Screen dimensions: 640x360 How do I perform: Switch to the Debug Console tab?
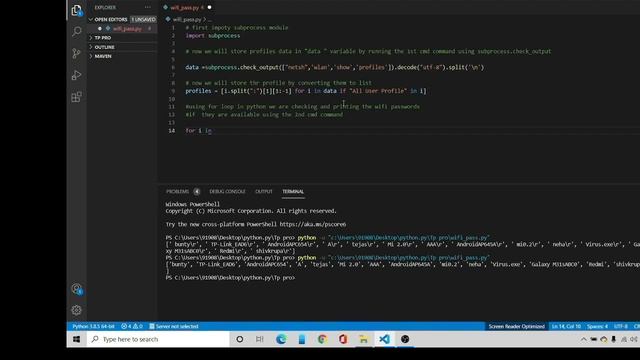click(x=227, y=191)
